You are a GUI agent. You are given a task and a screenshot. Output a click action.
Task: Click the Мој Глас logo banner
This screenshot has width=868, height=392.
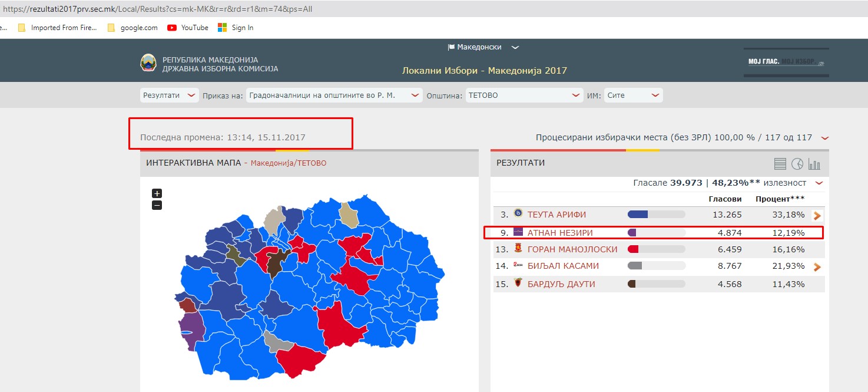786,62
